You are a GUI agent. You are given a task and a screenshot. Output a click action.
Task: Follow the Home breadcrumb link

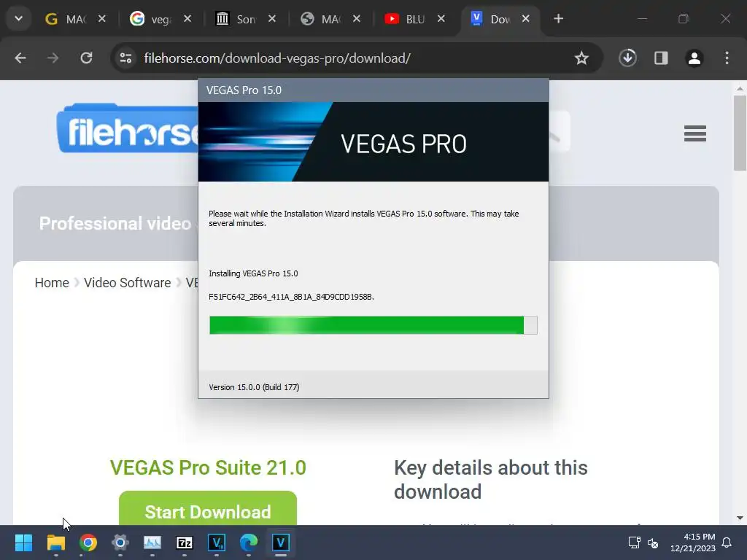52,283
